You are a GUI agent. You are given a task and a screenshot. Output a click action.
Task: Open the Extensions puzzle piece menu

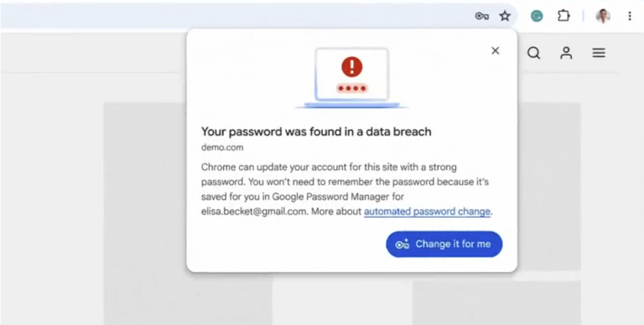pos(563,16)
